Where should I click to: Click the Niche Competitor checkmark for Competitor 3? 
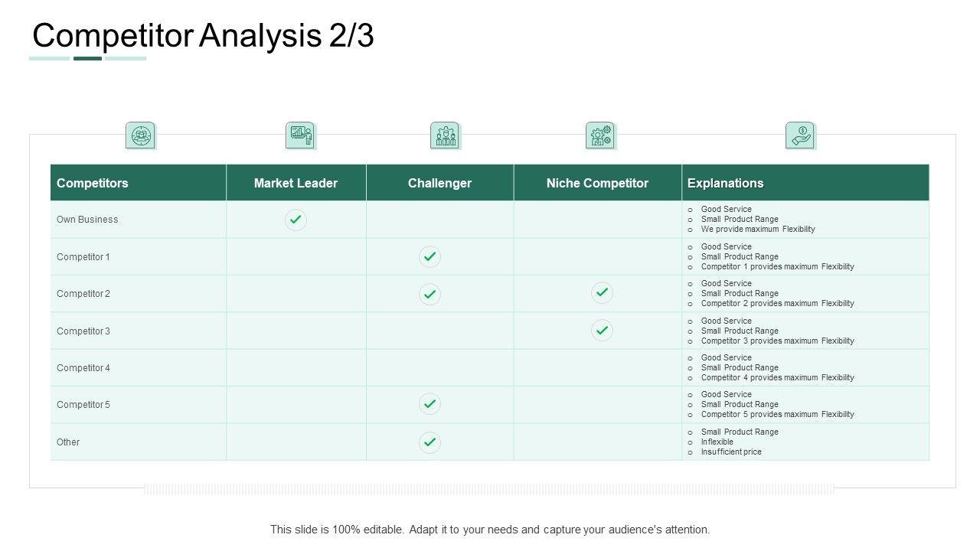tap(602, 331)
